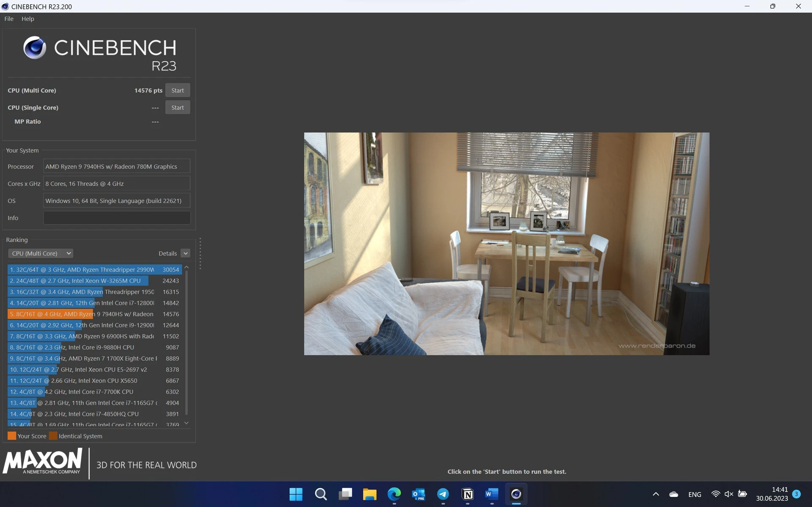Open the Wi-Fi network tray icon
The image size is (812, 507).
click(716, 494)
